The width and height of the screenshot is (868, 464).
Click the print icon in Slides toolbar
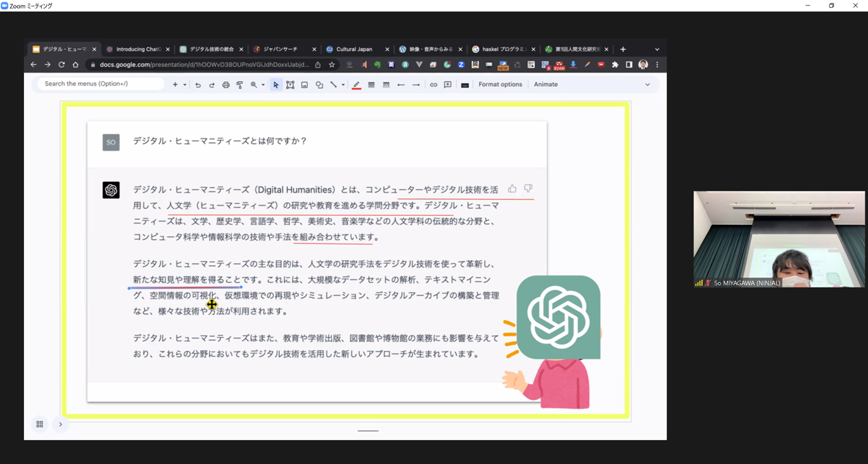click(x=226, y=85)
